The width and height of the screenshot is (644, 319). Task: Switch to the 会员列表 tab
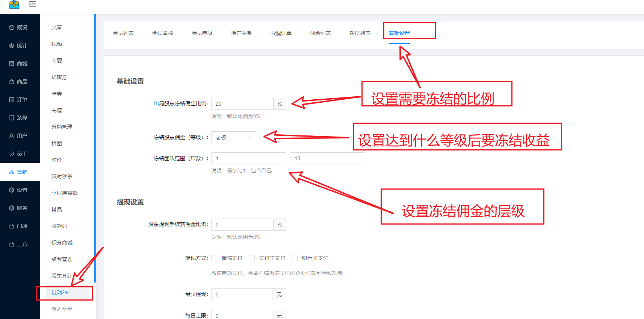(123, 33)
